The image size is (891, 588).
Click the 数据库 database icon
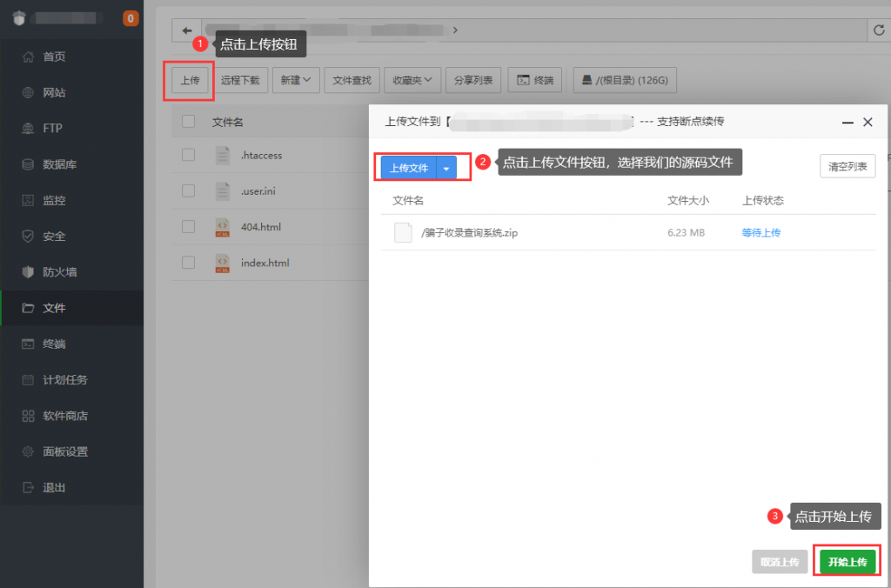click(x=28, y=164)
